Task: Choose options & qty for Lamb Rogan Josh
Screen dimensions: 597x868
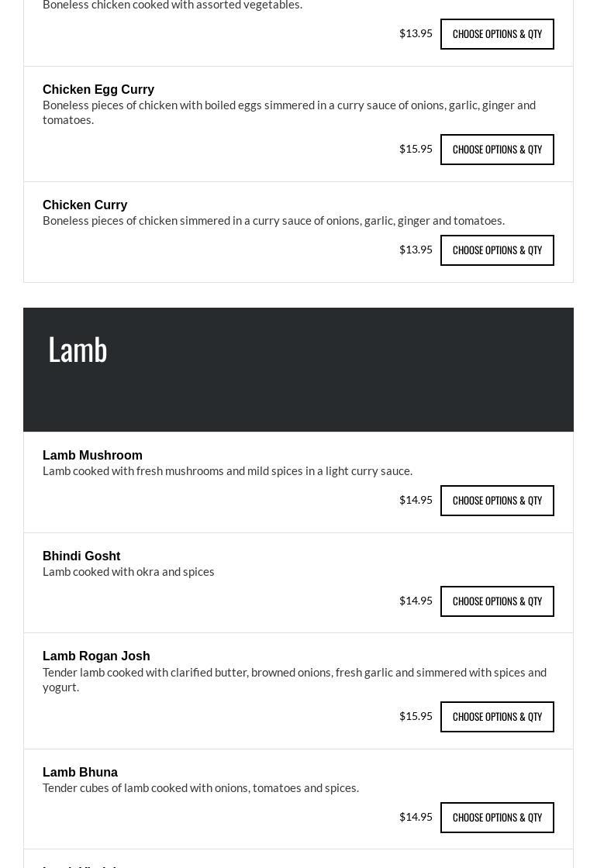Action: 497,717
